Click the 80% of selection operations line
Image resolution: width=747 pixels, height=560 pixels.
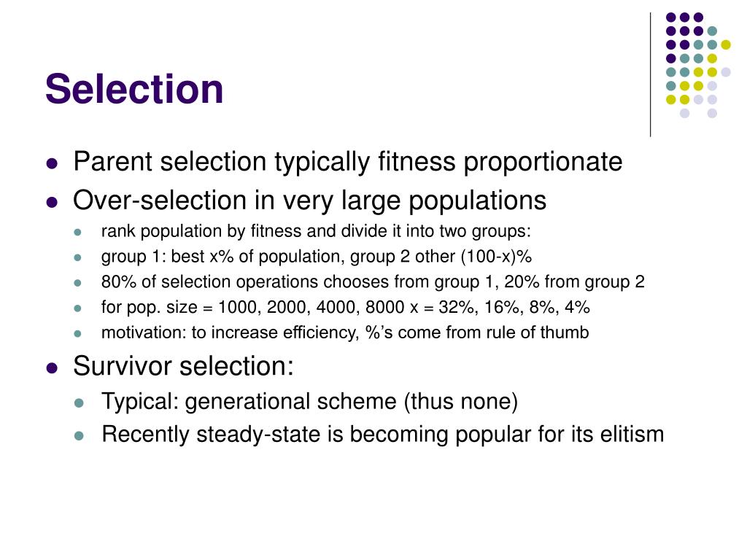[373, 282]
